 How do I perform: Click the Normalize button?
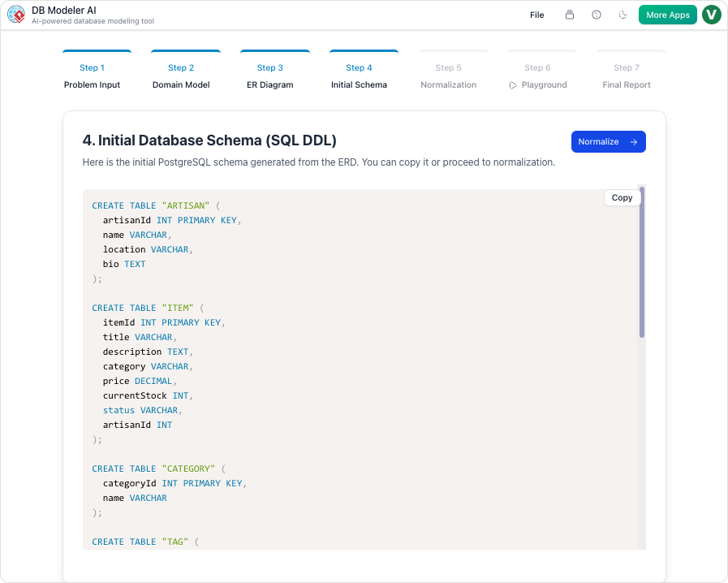(608, 141)
